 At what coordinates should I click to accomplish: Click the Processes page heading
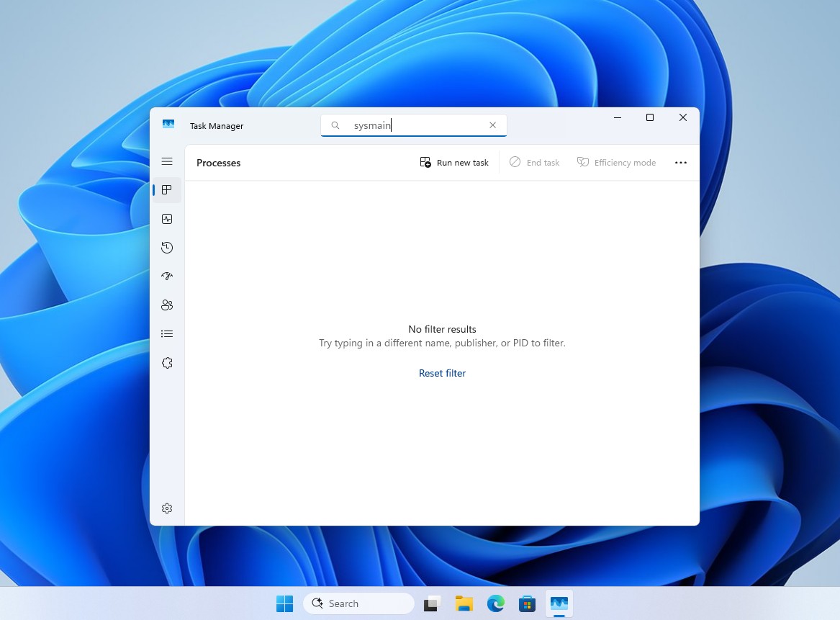tap(219, 163)
